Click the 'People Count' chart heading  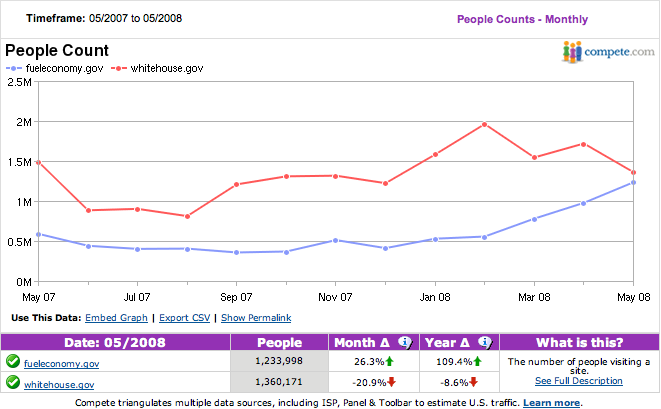coord(57,51)
